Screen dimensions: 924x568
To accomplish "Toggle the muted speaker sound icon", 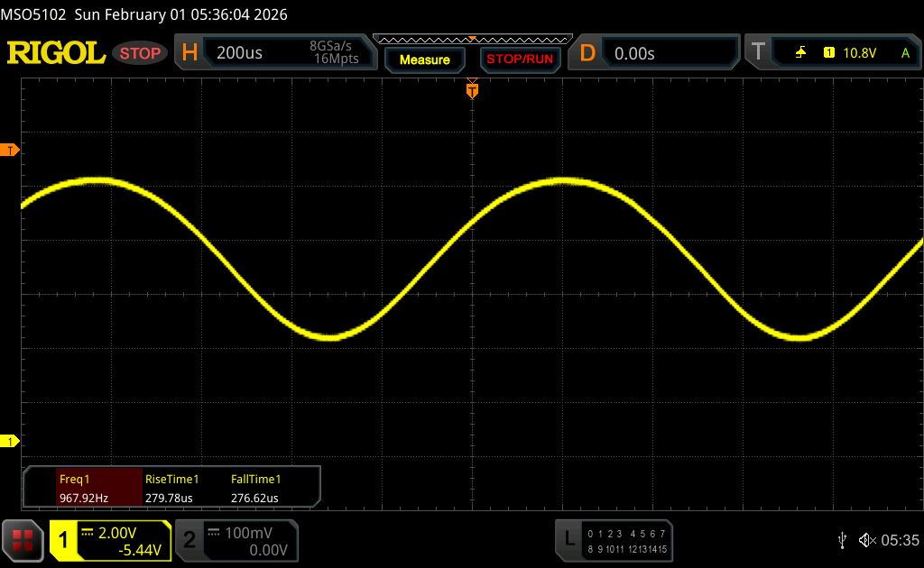I will tap(866, 540).
